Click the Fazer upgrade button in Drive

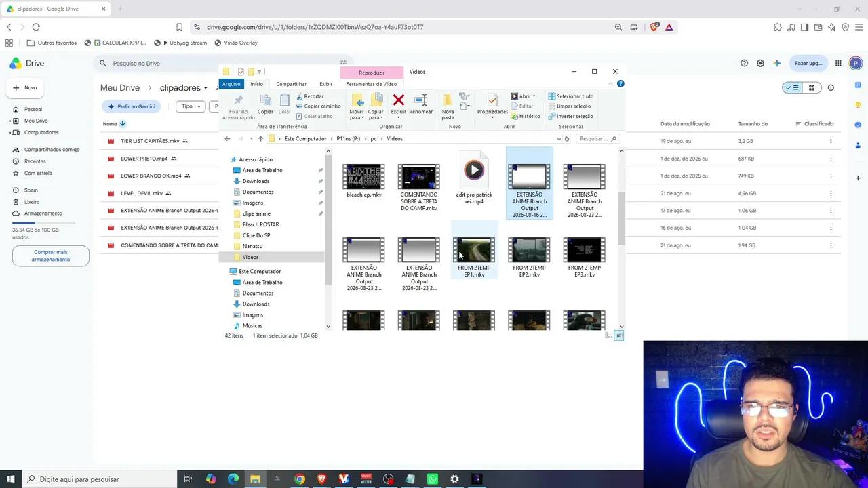tap(808, 63)
